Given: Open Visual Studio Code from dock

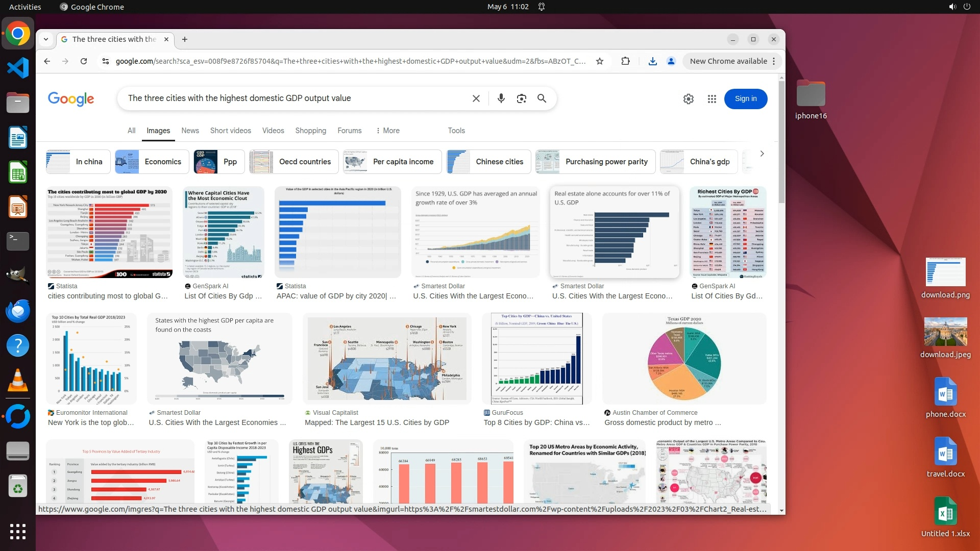Looking at the screenshot, I should click(18, 68).
